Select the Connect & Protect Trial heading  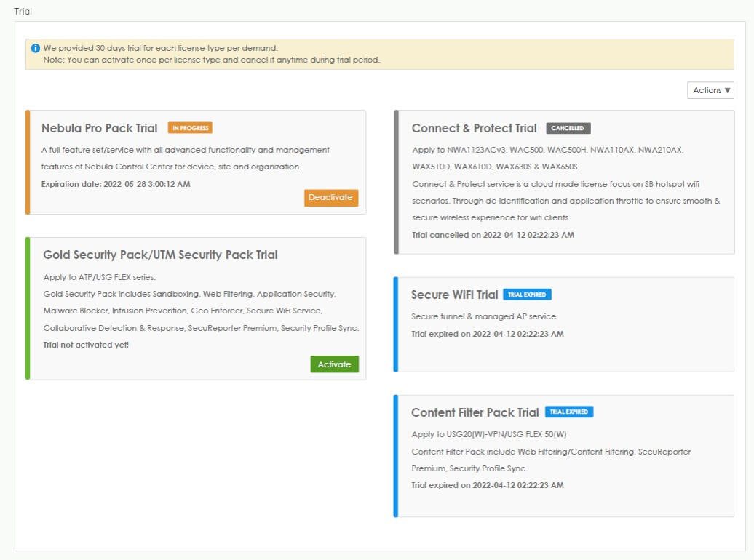[x=474, y=128]
